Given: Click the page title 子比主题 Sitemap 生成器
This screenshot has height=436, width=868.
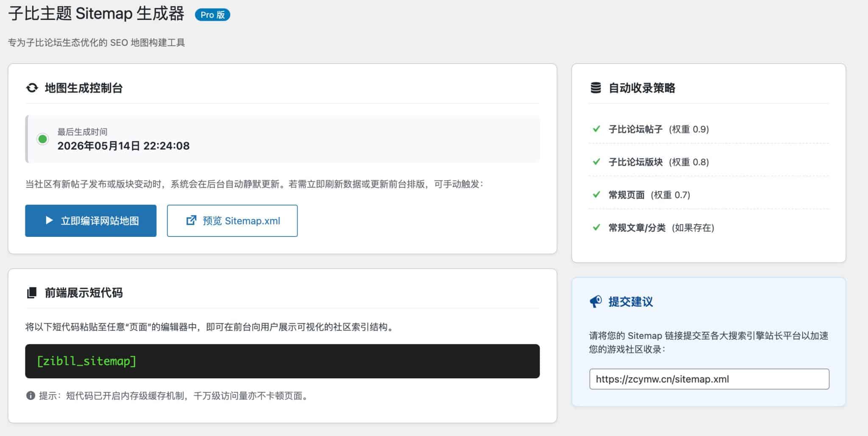Looking at the screenshot, I should tap(96, 14).
